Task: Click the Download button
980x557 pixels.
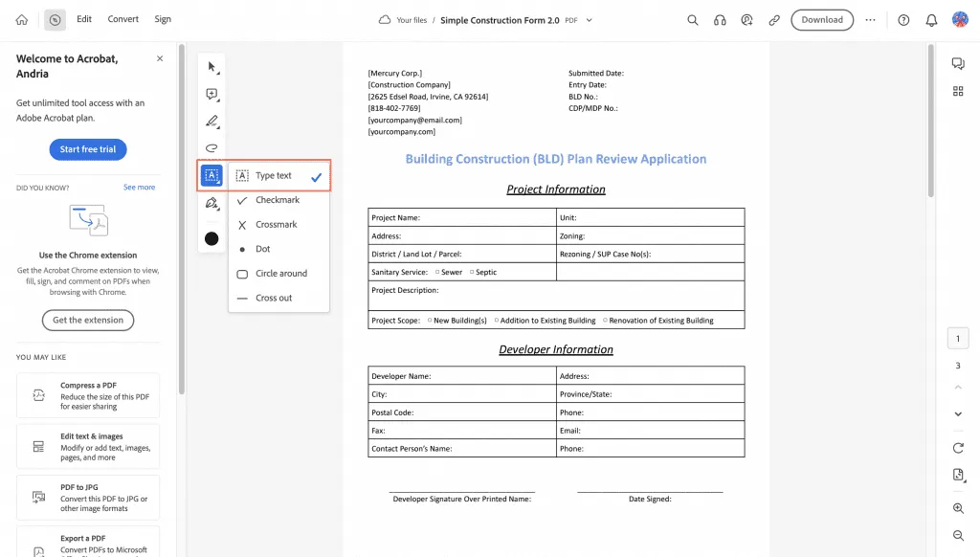Action: point(821,19)
